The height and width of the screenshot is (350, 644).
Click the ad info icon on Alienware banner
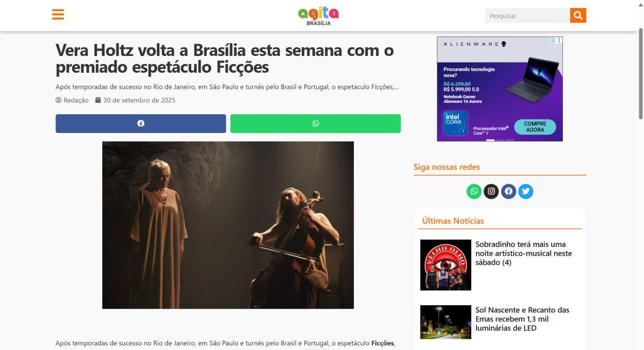tap(552, 40)
